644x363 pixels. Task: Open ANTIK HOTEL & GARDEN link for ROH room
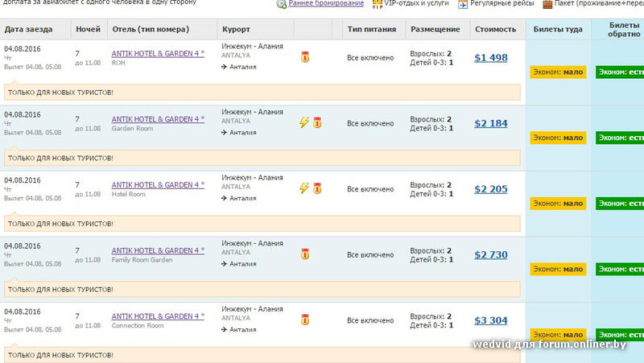pyautogui.click(x=158, y=53)
